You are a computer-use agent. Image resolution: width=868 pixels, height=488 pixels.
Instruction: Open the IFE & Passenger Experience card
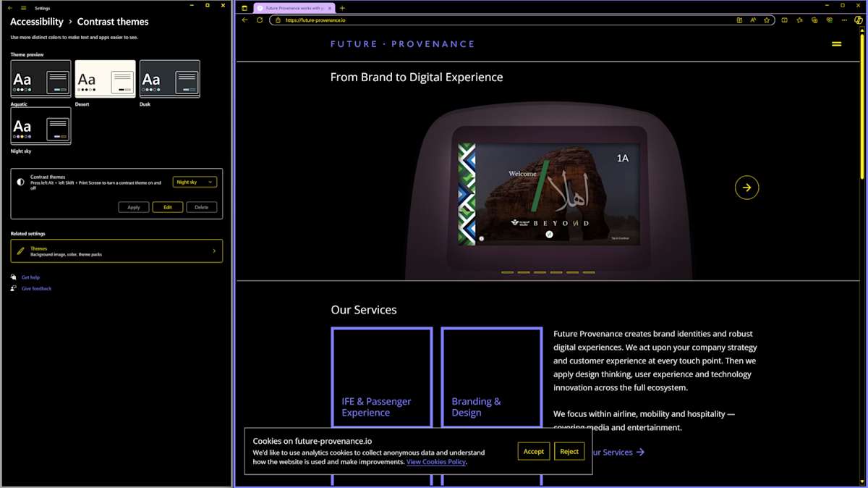point(382,377)
